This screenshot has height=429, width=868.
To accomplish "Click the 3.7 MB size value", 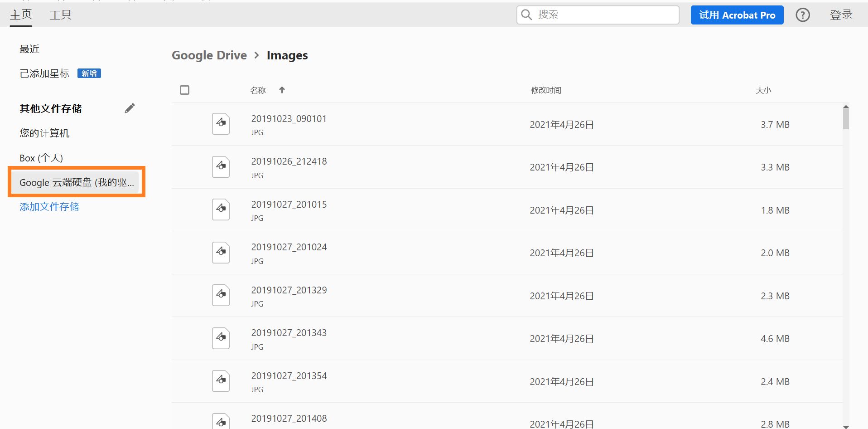I will 775,125.
